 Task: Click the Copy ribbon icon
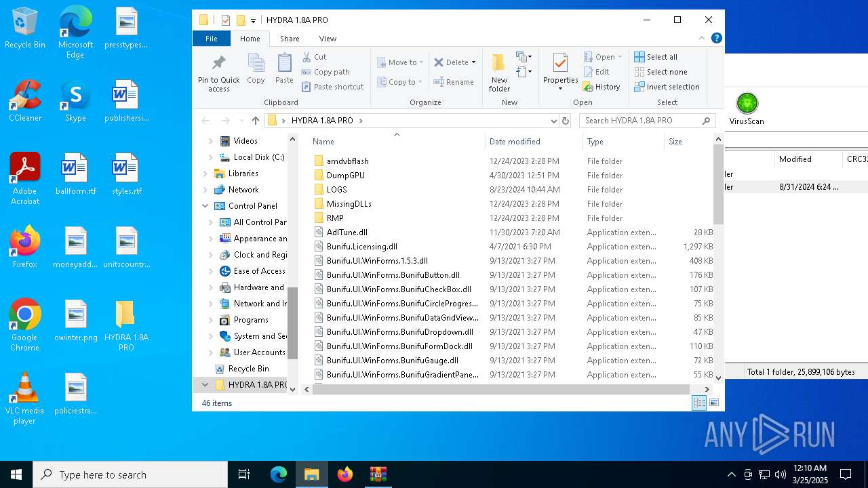256,69
